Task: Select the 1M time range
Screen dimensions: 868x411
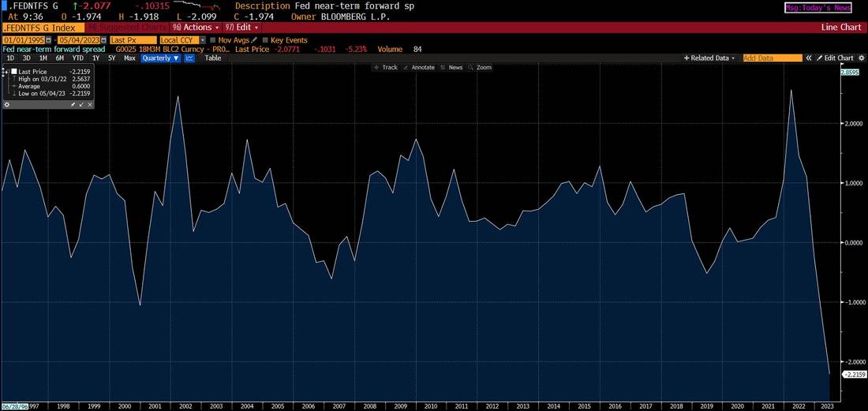Action: click(x=43, y=58)
